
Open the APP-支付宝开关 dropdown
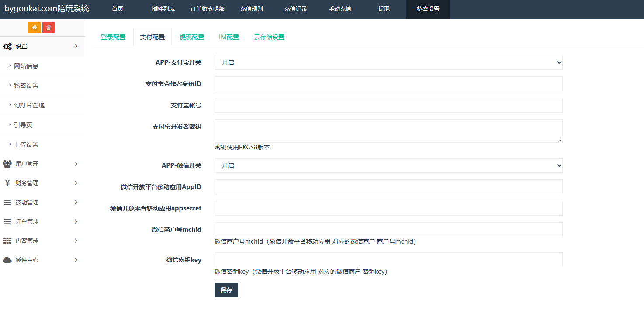(x=388, y=62)
